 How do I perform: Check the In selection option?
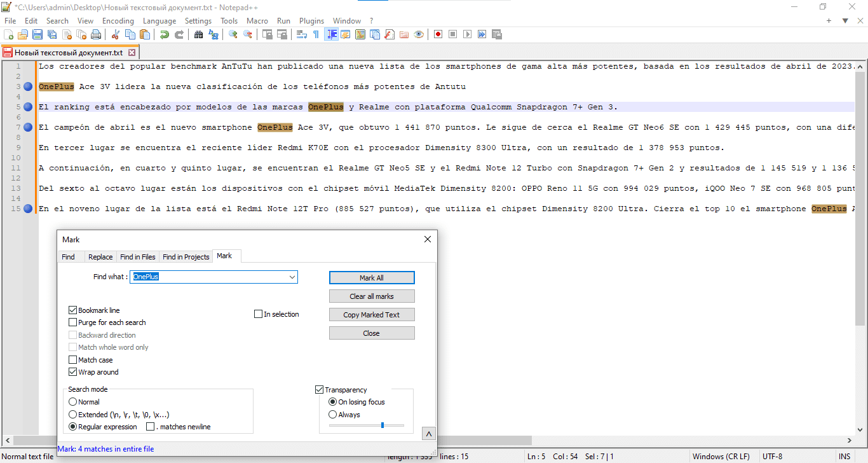(x=258, y=314)
